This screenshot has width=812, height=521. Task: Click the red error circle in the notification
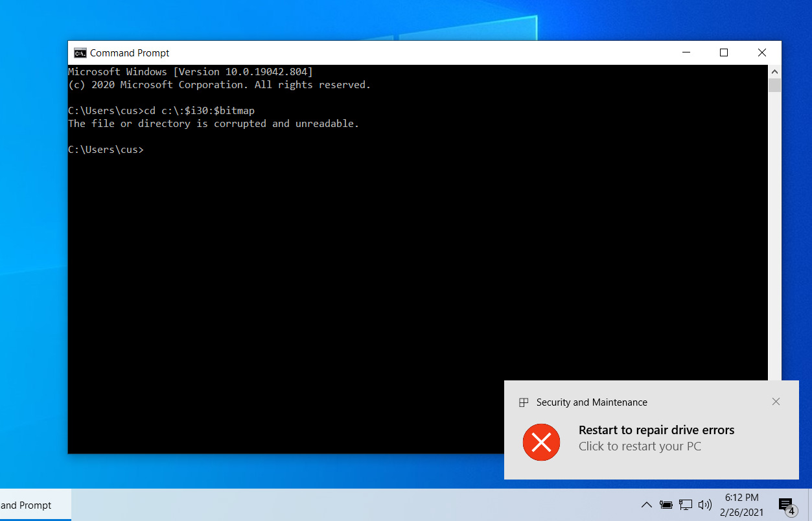pyautogui.click(x=541, y=442)
